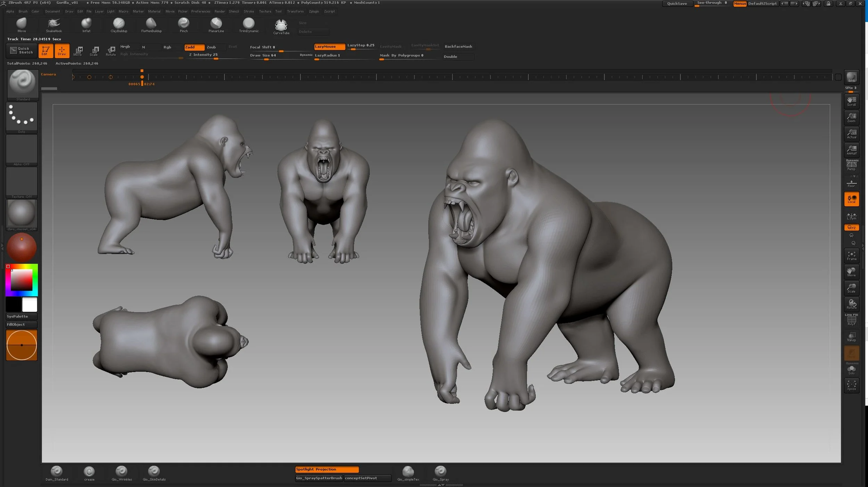Choose the CurveTube brush icon
Screen dimensions: 868x487
pos(281,25)
